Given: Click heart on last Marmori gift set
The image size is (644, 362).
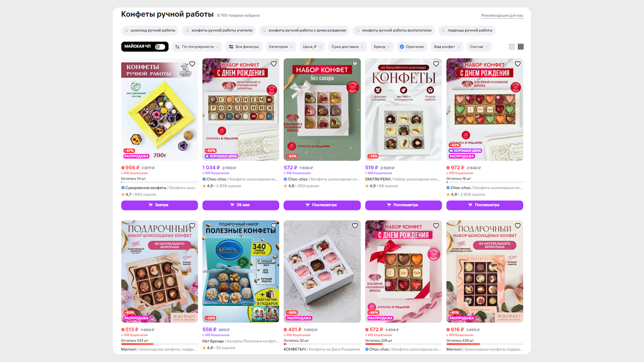Looking at the screenshot, I should tap(518, 226).
